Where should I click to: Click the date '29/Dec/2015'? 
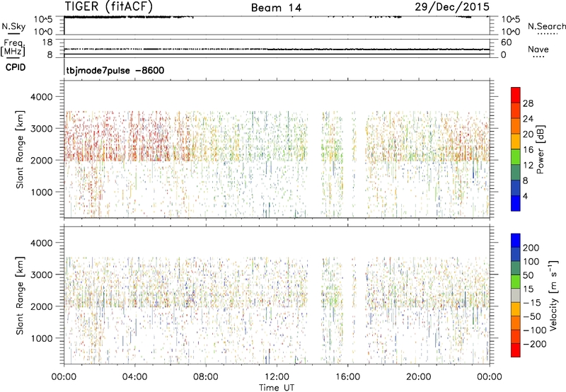point(452,6)
